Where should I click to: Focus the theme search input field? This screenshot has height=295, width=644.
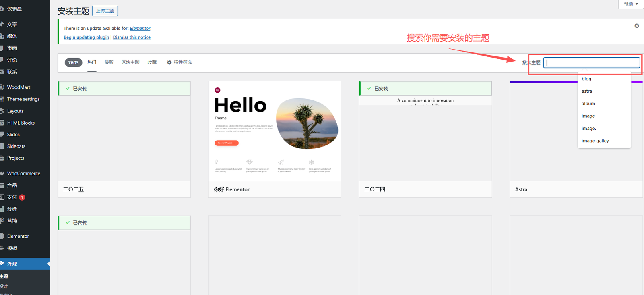point(591,62)
